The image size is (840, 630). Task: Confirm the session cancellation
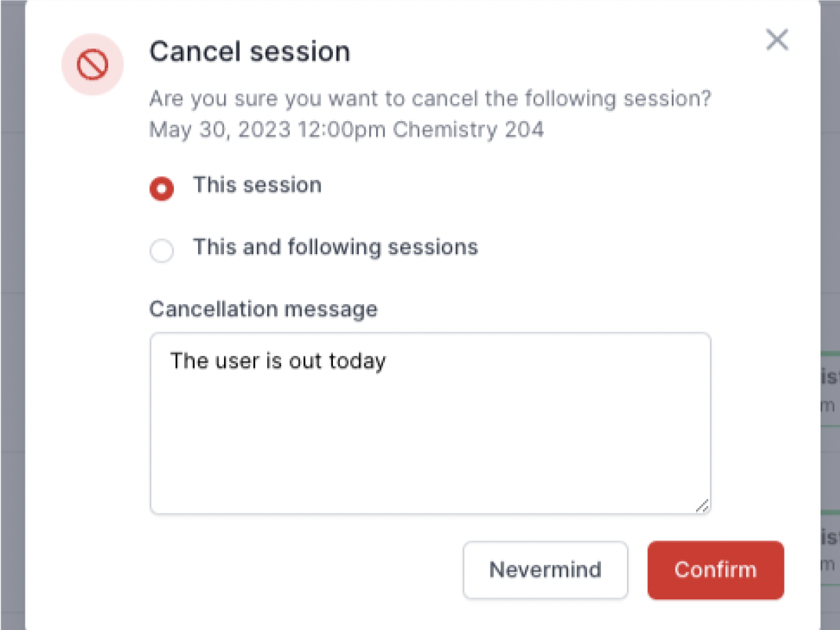coord(715,570)
